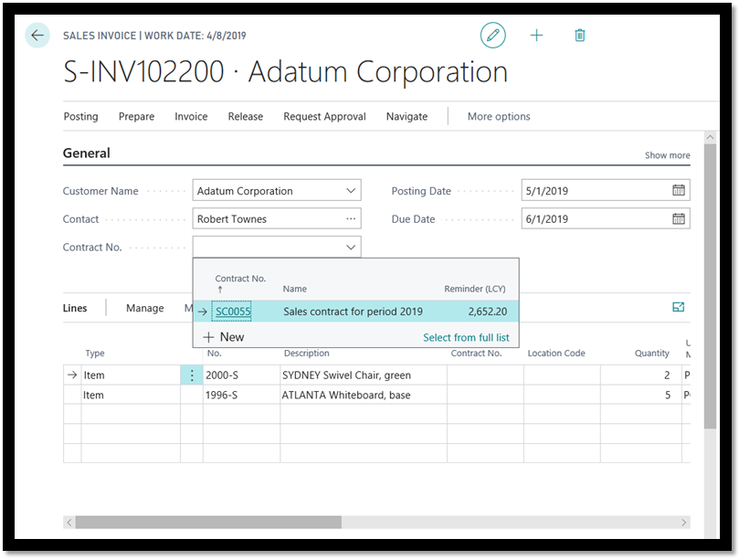This screenshot has width=739, height=560.
Task: Click Sales contract for period 2019
Action: 353,312
